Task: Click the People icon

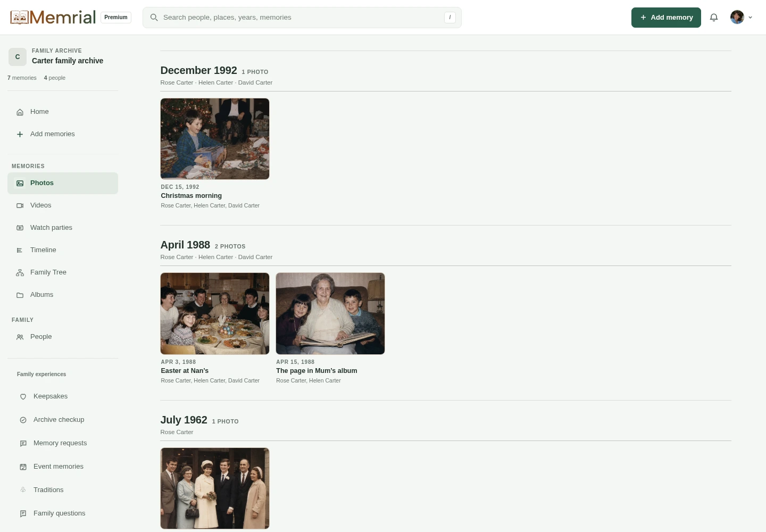Action: pos(20,337)
